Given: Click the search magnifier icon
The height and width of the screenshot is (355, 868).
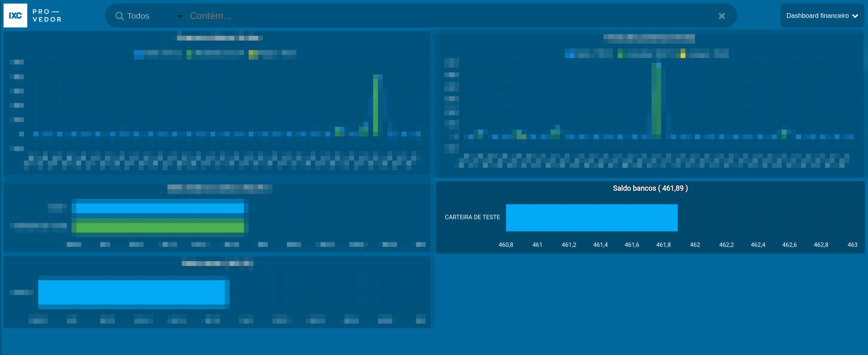Looking at the screenshot, I should 119,16.
